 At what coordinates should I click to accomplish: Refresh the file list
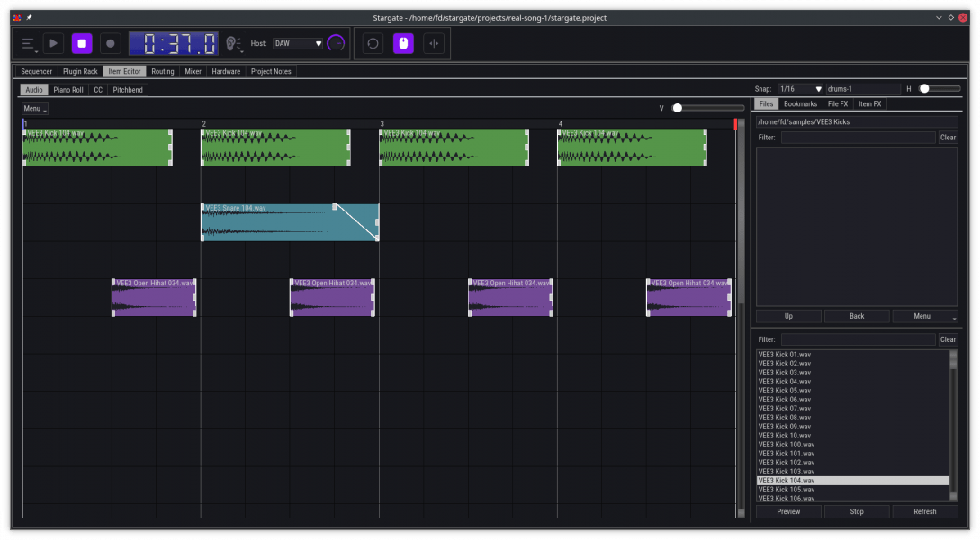tap(924, 512)
